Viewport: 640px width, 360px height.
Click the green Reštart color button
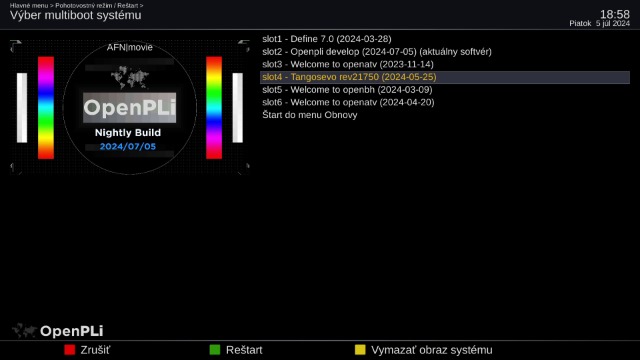[x=215, y=350]
